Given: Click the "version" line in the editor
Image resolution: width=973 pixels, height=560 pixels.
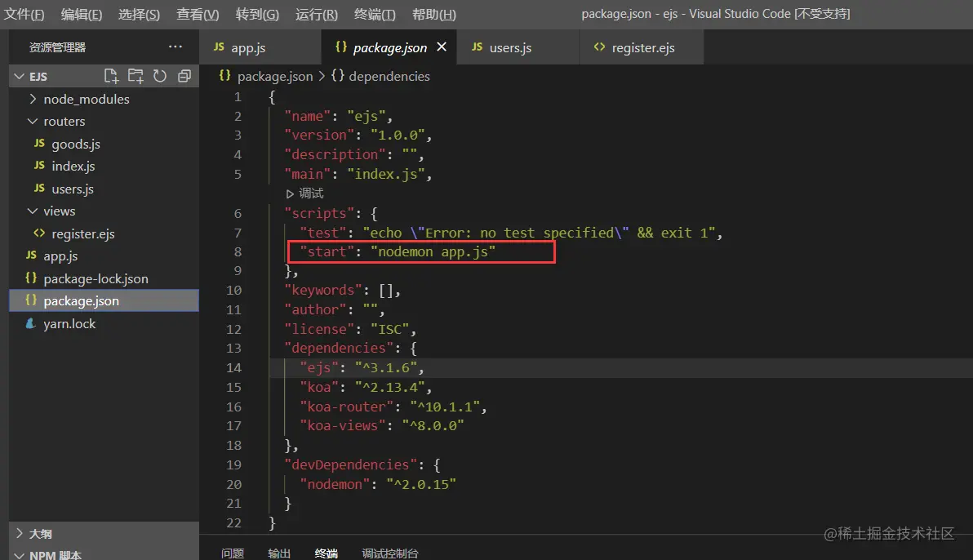Looking at the screenshot, I should click(358, 135).
